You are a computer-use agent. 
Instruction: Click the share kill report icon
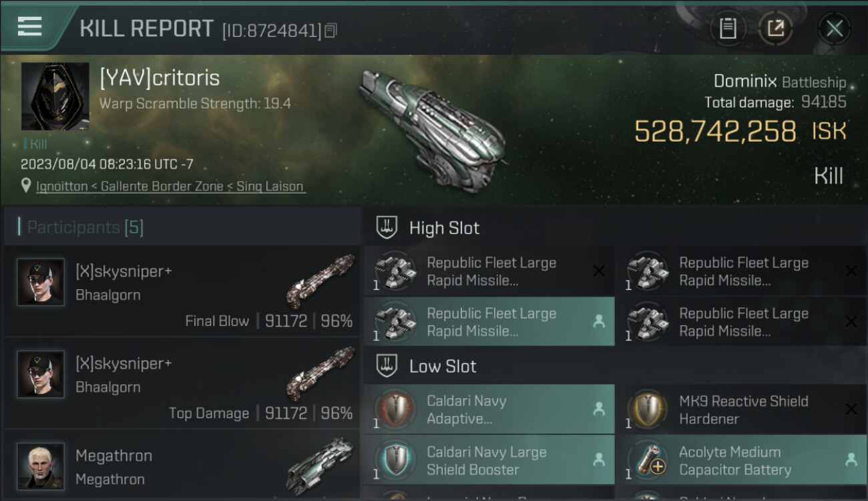(775, 28)
